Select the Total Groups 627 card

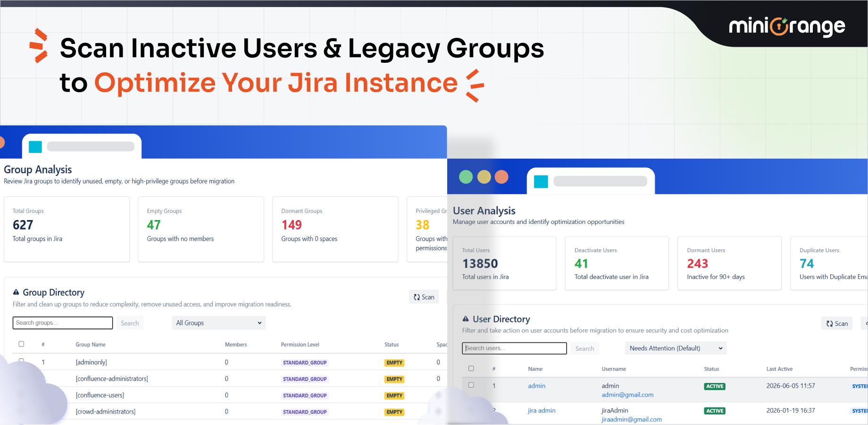(x=67, y=229)
